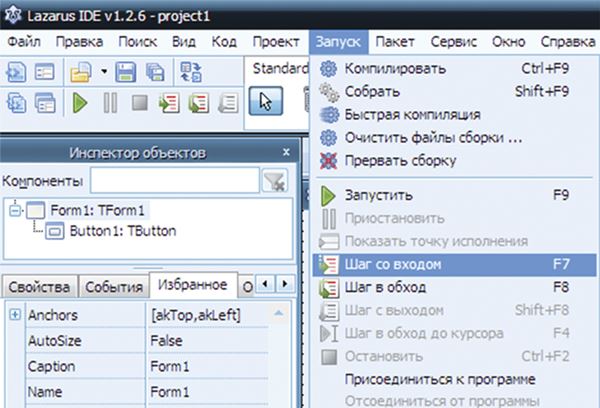Click the property grid scroll up arrow

(x=279, y=313)
